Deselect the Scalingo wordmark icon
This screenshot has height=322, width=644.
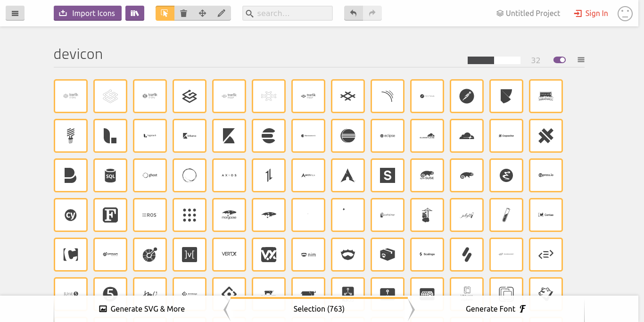click(x=427, y=255)
